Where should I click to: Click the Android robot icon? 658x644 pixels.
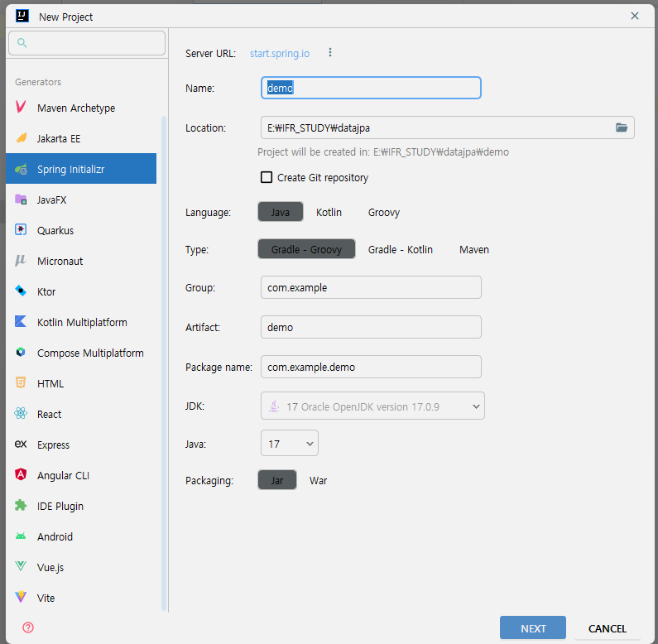21,536
